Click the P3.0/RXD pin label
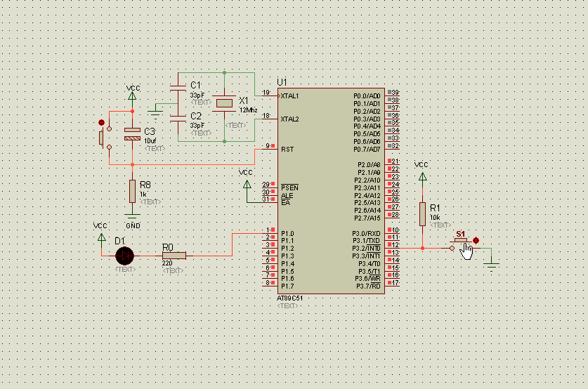Viewport: 588px width, 389px height. pos(366,234)
